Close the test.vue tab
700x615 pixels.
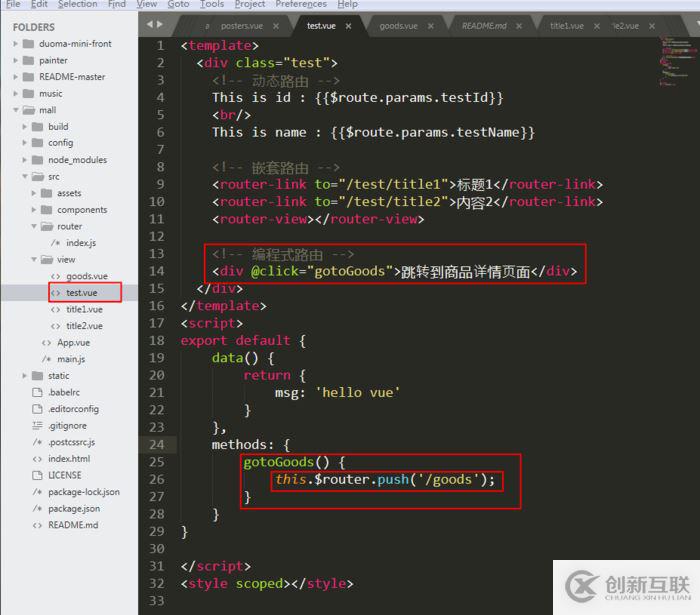tap(348, 26)
